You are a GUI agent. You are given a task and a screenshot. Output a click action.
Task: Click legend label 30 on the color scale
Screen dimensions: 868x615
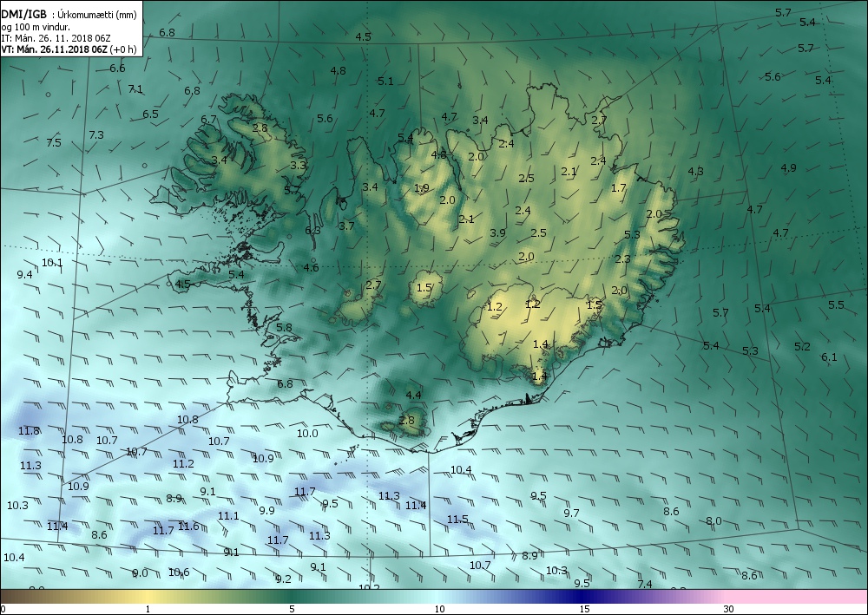[728, 609]
